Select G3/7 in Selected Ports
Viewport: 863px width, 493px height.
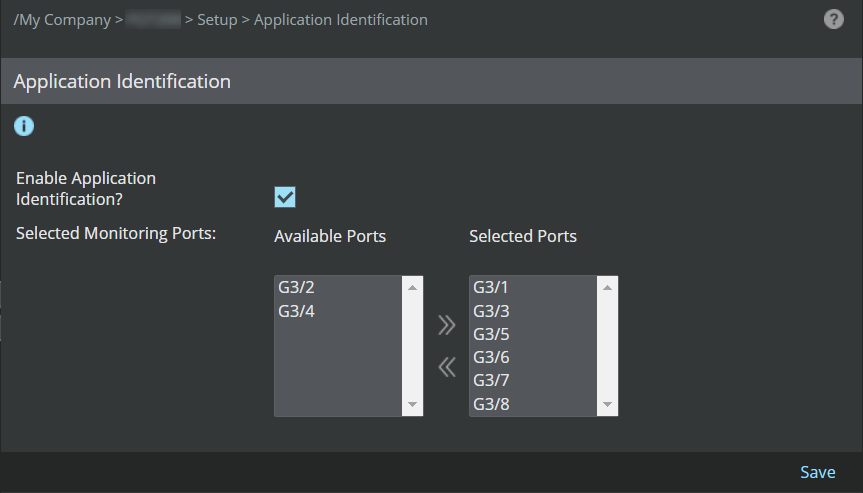tap(533, 380)
